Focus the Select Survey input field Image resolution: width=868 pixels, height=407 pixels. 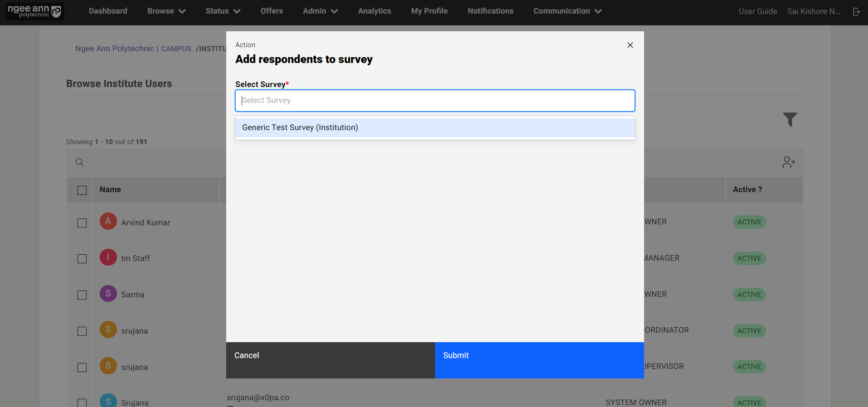434,101
